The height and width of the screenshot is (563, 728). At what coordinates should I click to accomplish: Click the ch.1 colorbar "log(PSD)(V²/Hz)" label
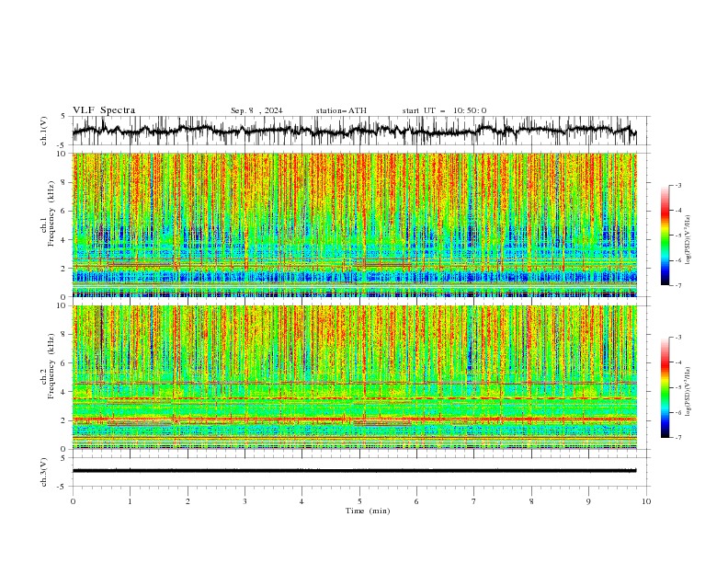(x=688, y=240)
